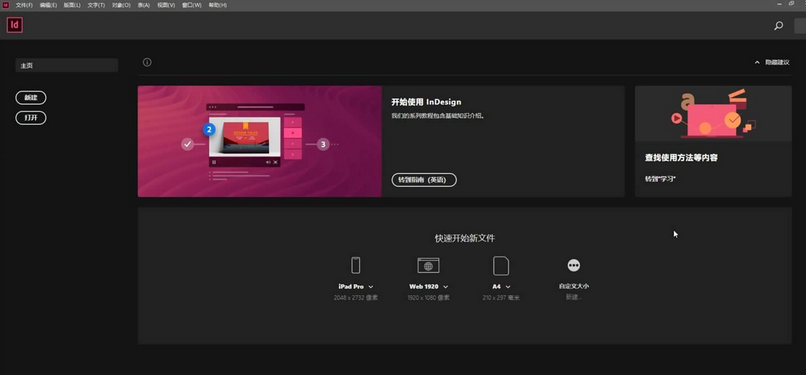The height and width of the screenshot is (375, 806).
Task: Click 开始使用 InDesign heading
Action: pyautogui.click(x=426, y=102)
